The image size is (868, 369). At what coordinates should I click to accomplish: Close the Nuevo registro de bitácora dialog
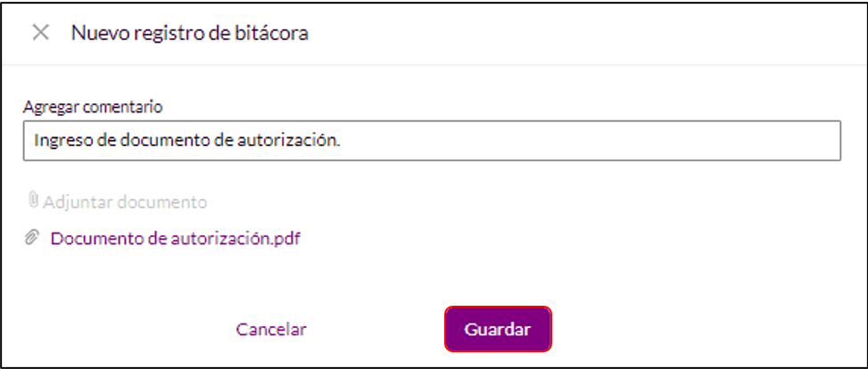tap(40, 33)
